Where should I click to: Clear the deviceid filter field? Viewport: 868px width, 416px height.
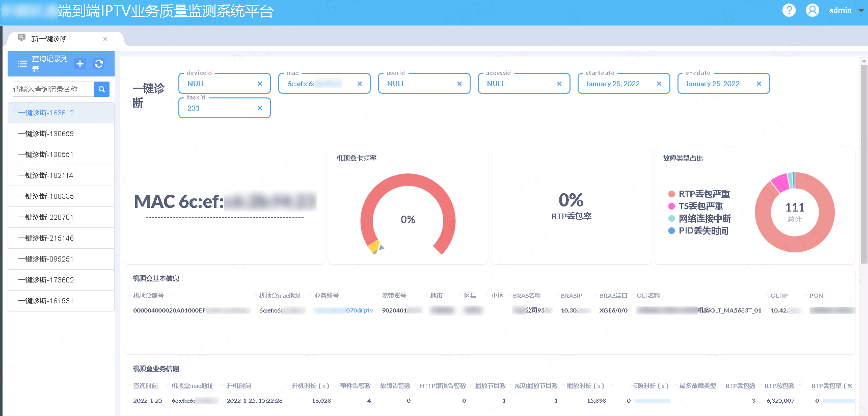click(x=260, y=84)
